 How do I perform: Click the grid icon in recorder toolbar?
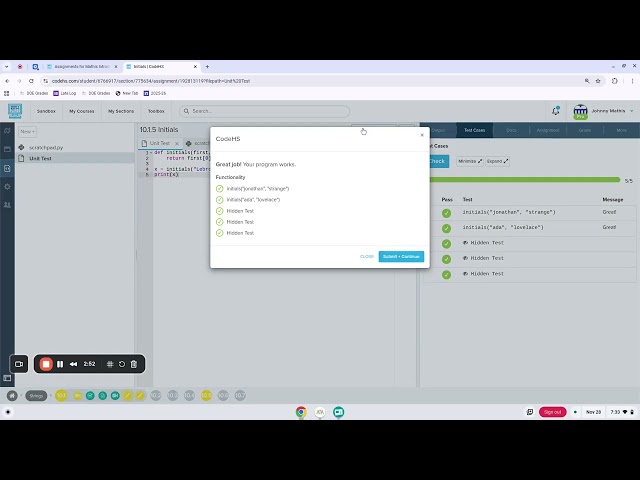coord(110,364)
